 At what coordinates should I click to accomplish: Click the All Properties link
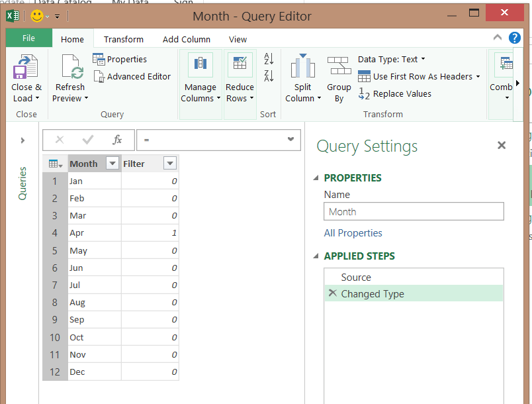pyautogui.click(x=353, y=233)
